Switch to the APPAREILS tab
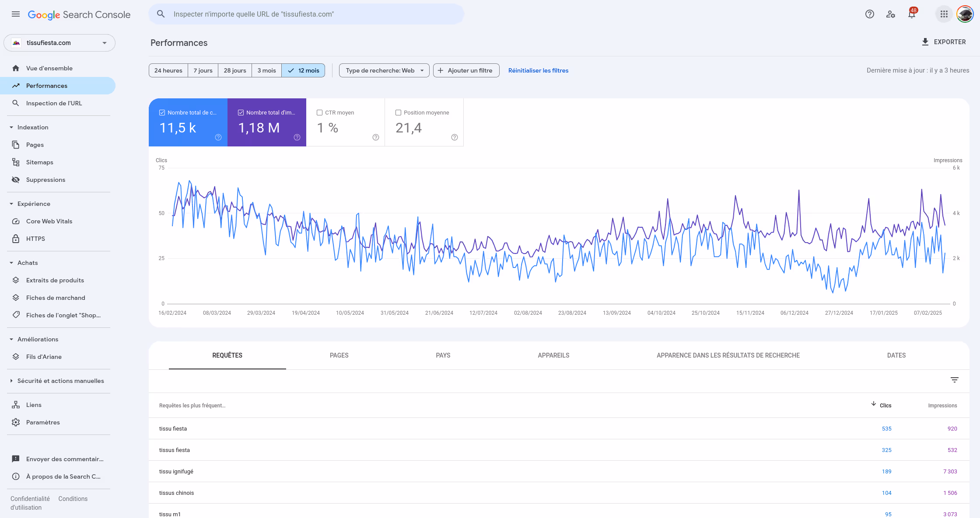980x518 pixels. pos(553,355)
